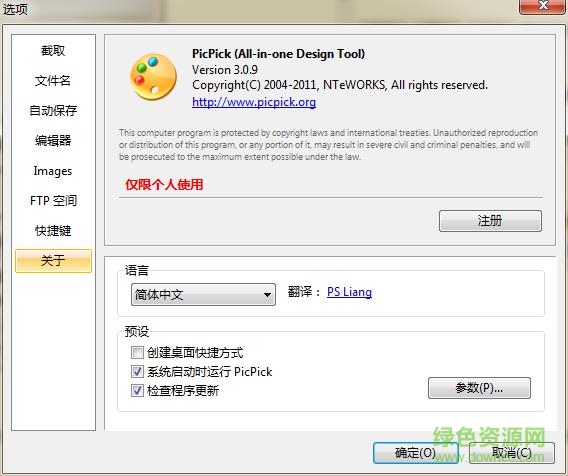568x476 pixels.
Task: Open the FTP 空间 section
Action: 53,200
